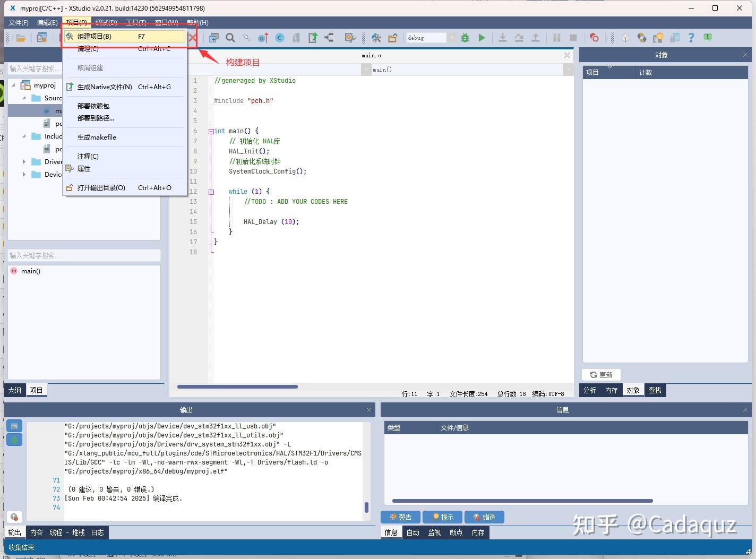This screenshot has width=756, height=559.
Task: Click the clear output icon at panel bottom
Action: (x=14, y=517)
